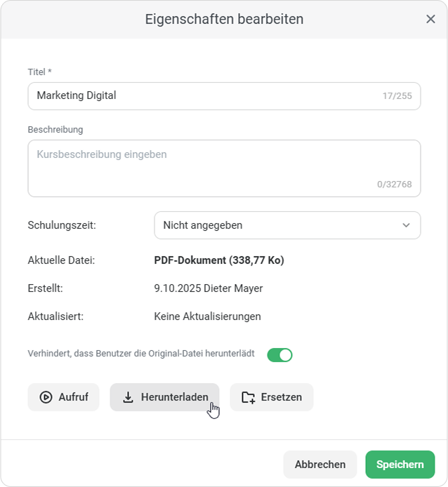The image size is (448, 487).
Task: Click the play icon on Aufruf
Action: (x=46, y=397)
